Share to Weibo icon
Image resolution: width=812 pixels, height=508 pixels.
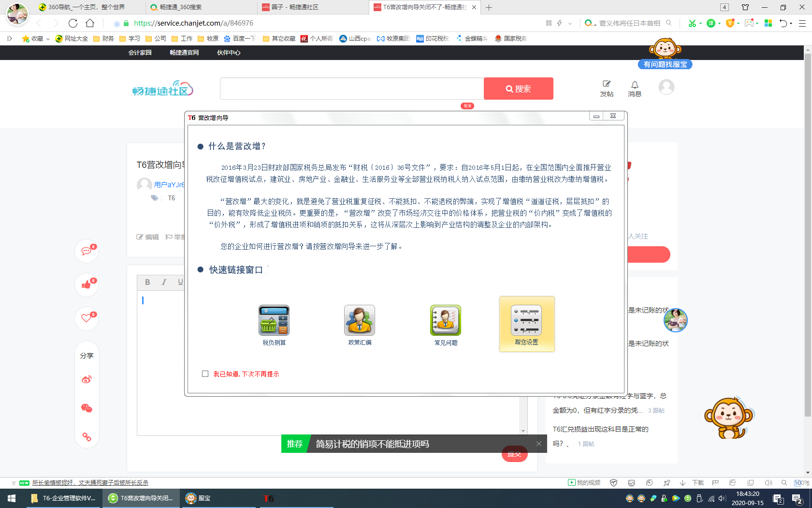87,380
